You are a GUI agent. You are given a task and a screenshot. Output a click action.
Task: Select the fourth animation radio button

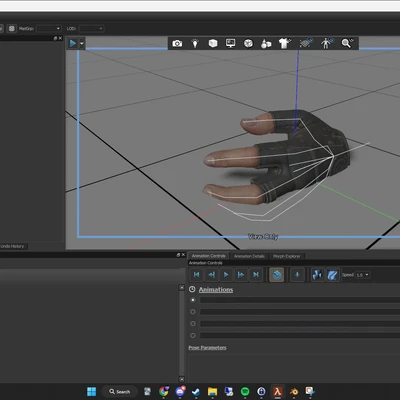pyautogui.click(x=193, y=335)
